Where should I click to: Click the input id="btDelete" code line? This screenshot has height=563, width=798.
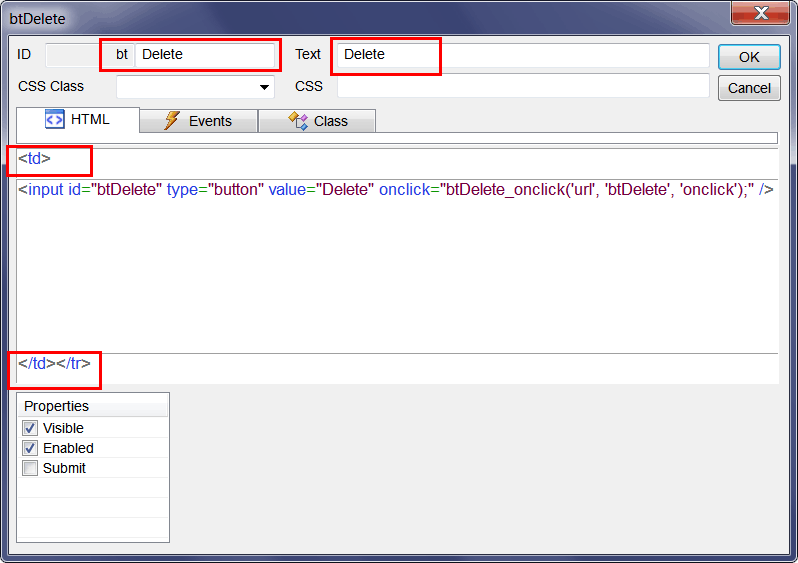point(396,190)
